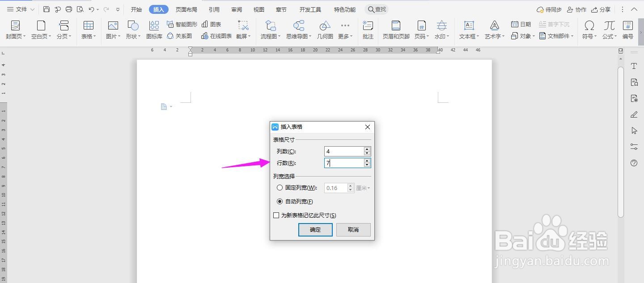
Task: Expand the quick access toolbar customize arrow
Action: click(x=118, y=9)
